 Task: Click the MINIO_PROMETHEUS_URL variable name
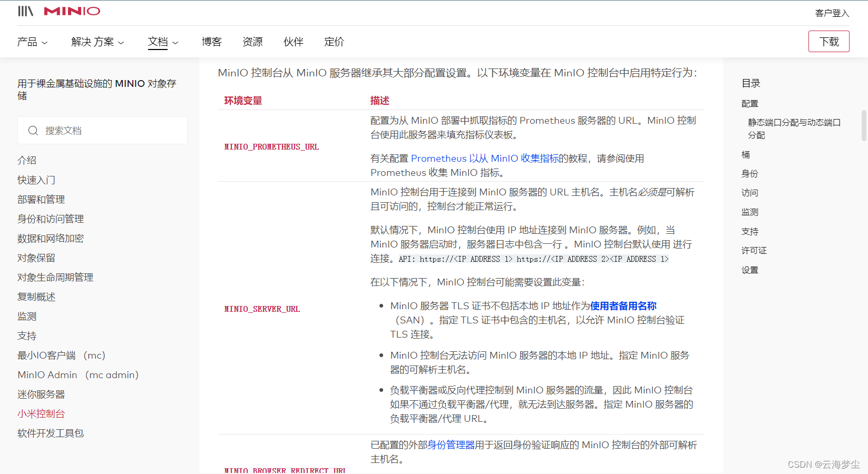coord(271,146)
